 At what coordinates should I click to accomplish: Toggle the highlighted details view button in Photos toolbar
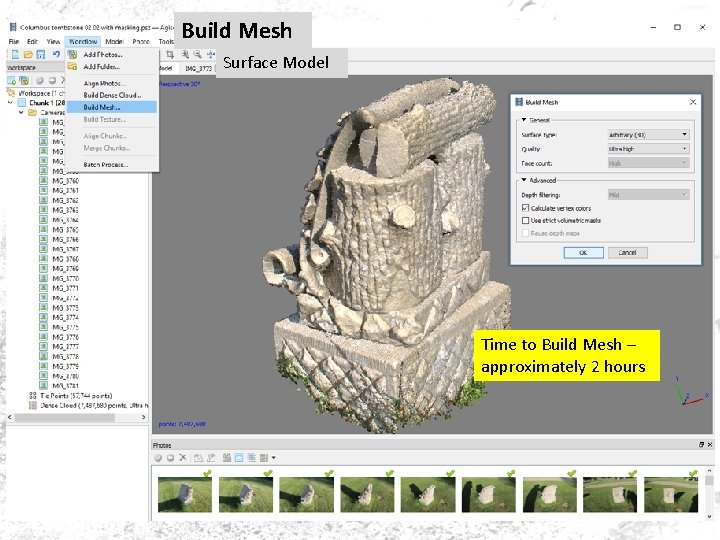(239, 458)
